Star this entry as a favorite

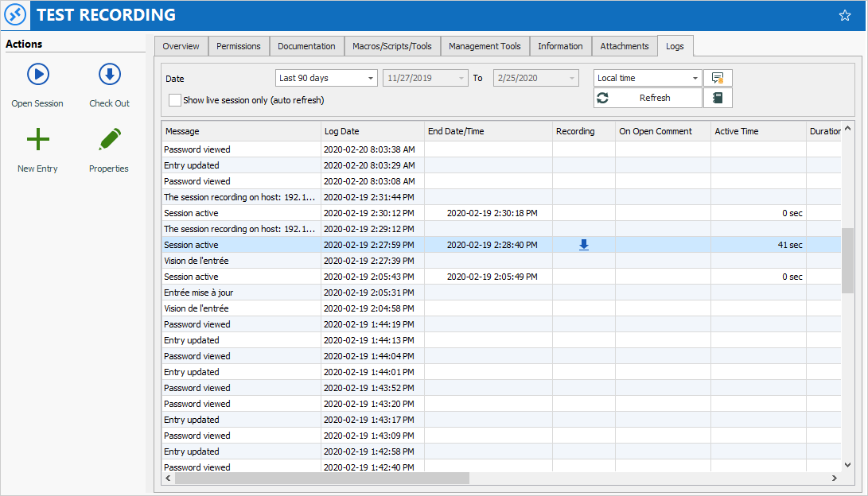coord(845,15)
